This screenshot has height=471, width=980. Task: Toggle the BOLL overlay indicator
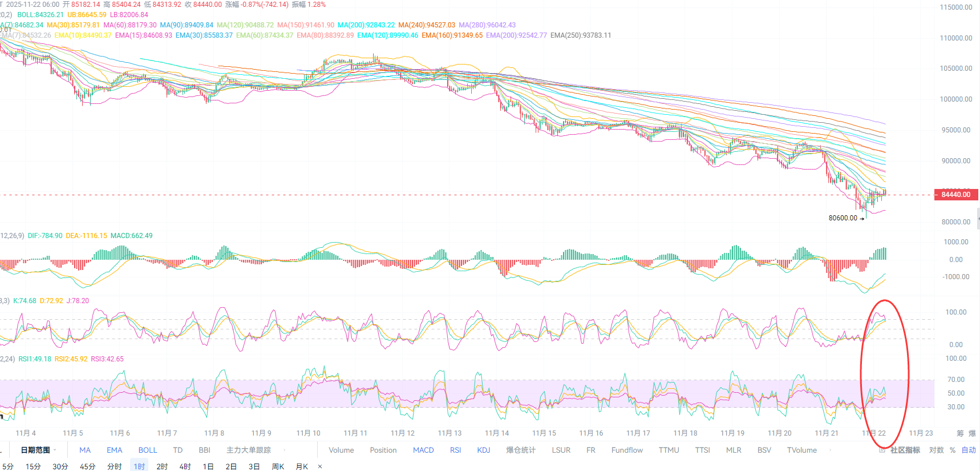pos(148,450)
